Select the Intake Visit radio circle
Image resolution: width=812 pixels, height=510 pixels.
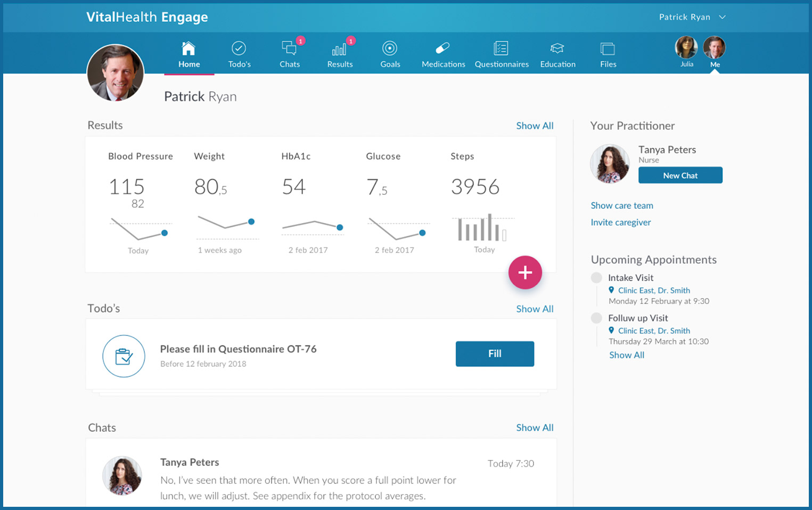point(596,278)
